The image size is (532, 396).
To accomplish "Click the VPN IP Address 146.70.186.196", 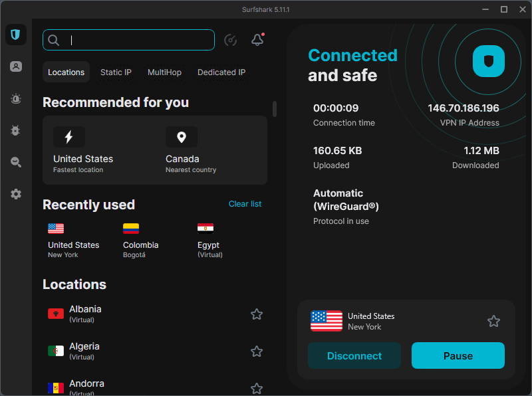I will click(463, 108).
